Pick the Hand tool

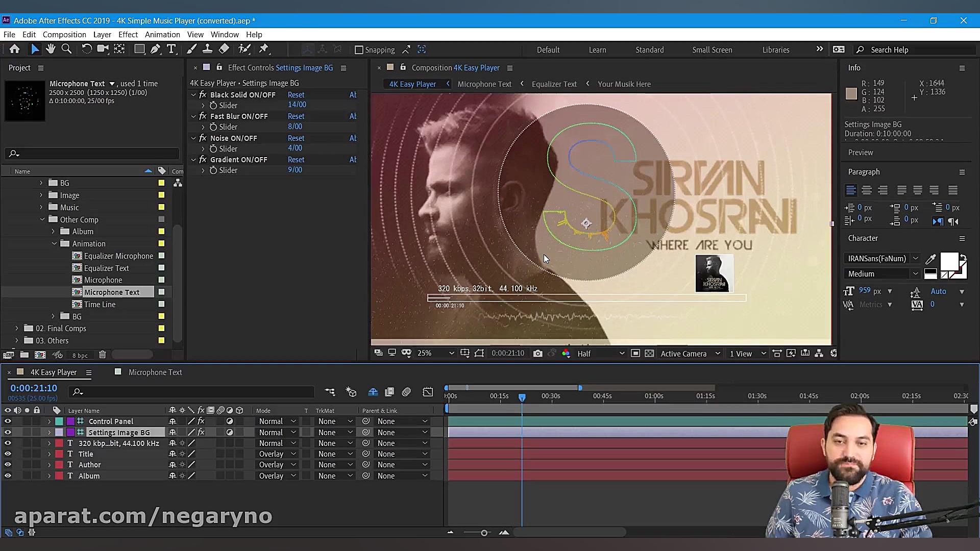click(51, 49)
